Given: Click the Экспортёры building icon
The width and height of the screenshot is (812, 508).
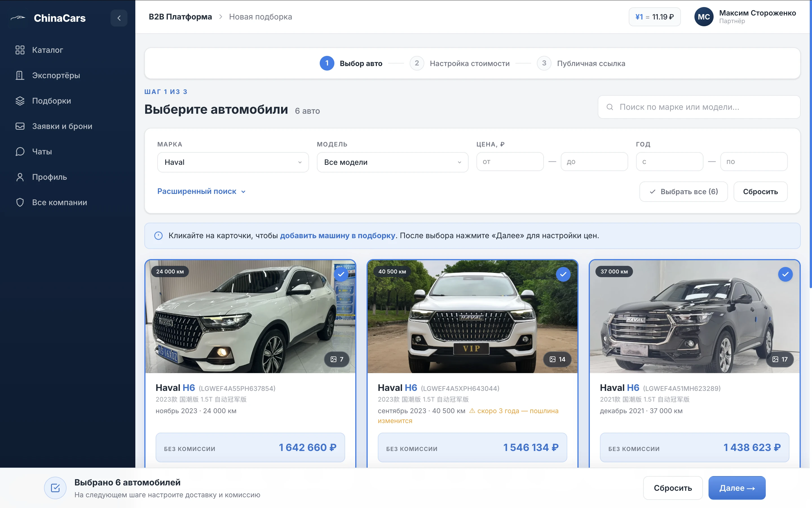Looking at the screenshot, I should [x=20, y=75].
